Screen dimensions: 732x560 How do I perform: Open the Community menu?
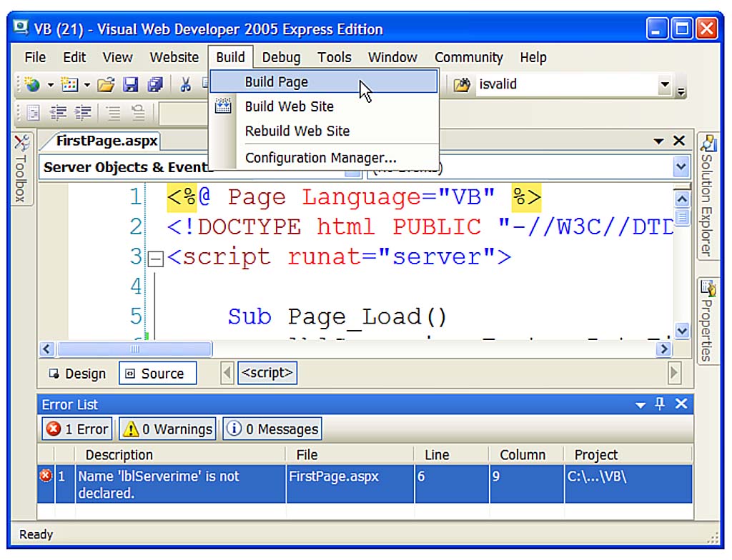click(469, 57)
